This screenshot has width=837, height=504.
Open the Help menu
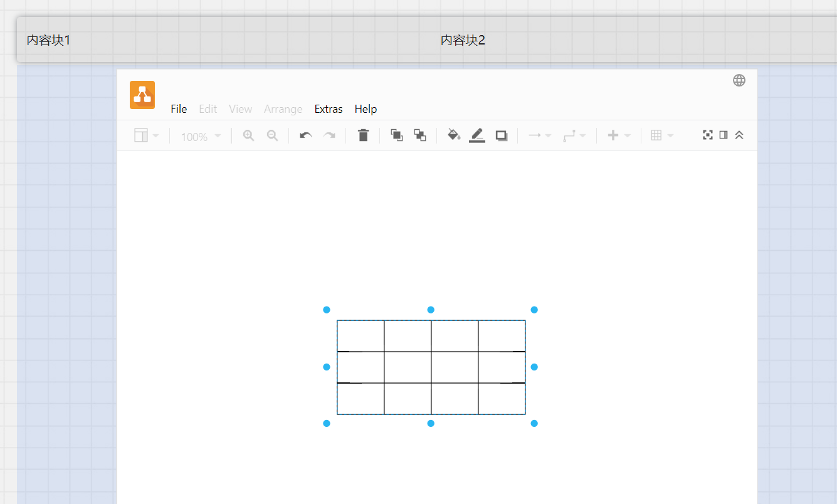[x=366, y=109]
